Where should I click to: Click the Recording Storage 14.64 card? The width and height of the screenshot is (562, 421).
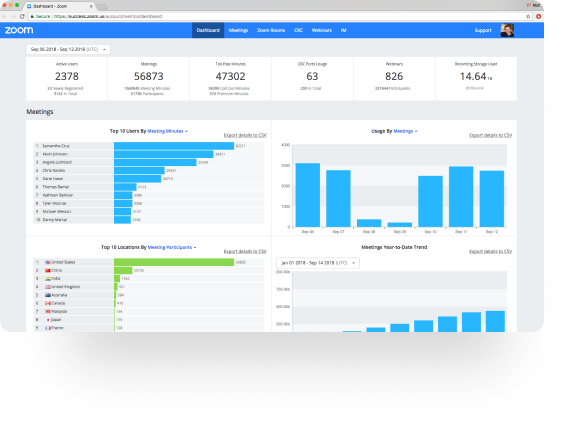(476, 78)
